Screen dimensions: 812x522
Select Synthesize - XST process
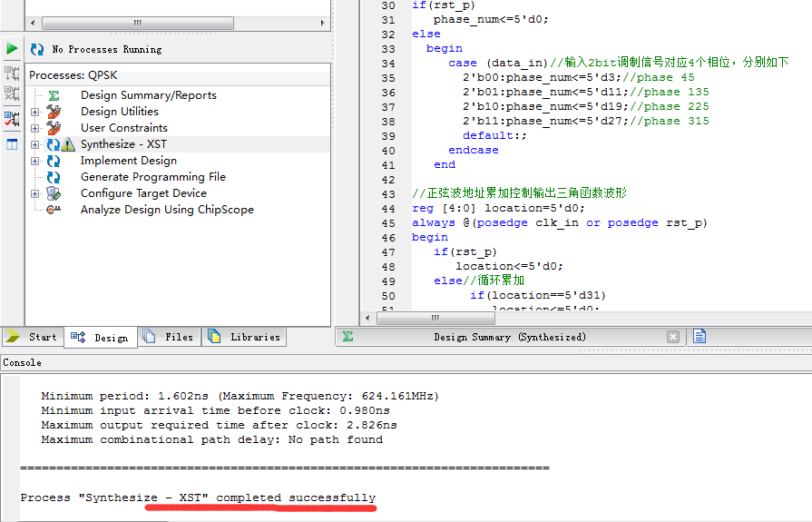pyautogui.click(x=123, y=144)
